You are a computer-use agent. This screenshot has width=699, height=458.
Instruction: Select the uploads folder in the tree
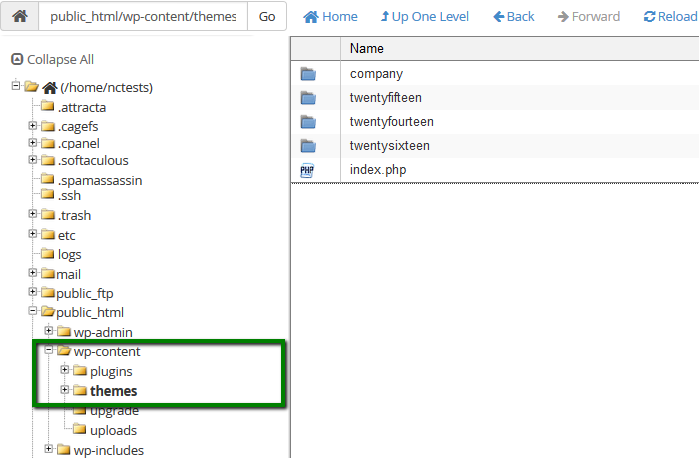113,430
